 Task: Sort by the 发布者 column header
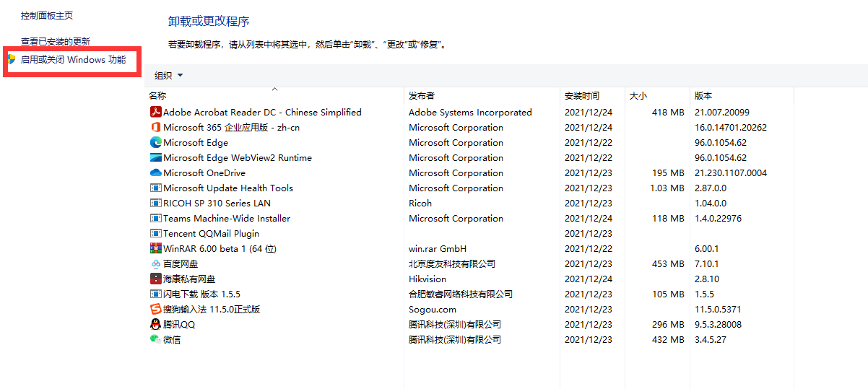tap(422, 95)
